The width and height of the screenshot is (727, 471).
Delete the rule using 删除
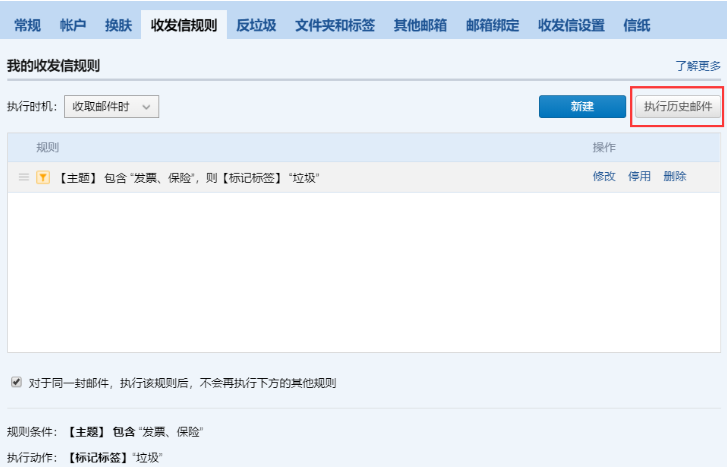click(674, 176)
